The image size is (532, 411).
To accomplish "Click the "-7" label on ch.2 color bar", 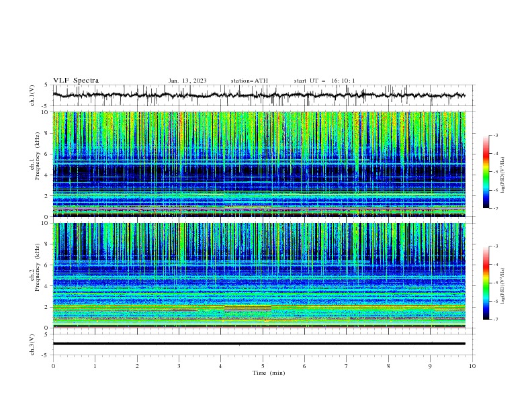I will 496,320.
